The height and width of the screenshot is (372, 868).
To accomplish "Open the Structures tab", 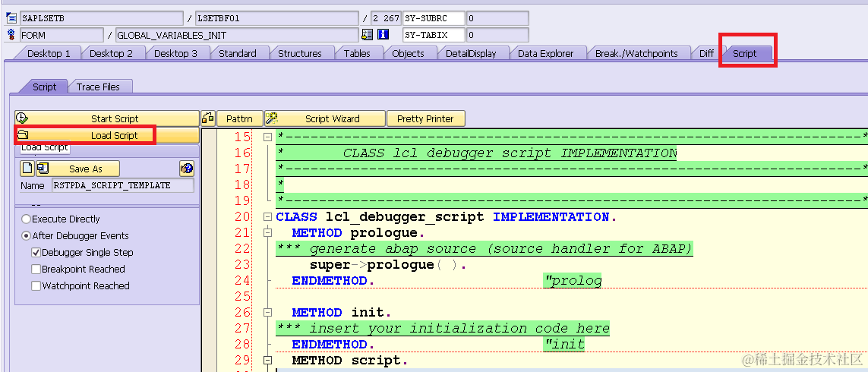I will [x=299, y=54].
